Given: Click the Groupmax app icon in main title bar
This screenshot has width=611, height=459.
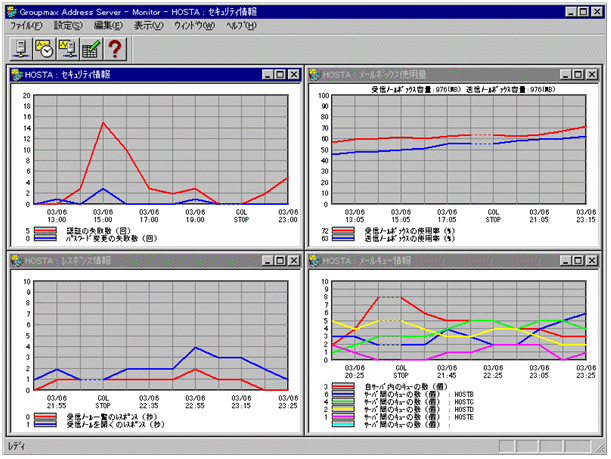Looking at the screenshot, I should pos(9,8).
